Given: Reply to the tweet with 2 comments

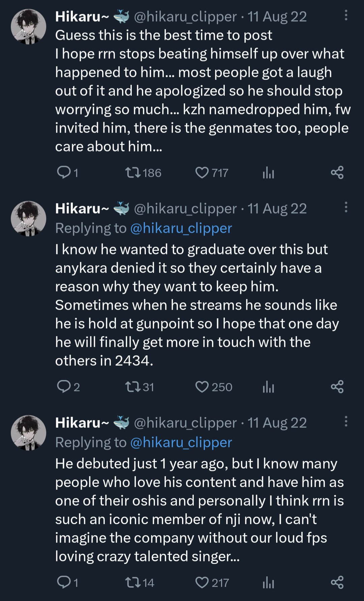Looking at the screenshot, I should (x=63, y=387).
